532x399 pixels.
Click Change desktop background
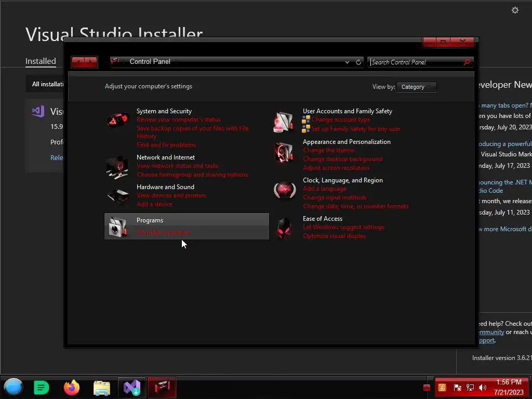(343, 159)
